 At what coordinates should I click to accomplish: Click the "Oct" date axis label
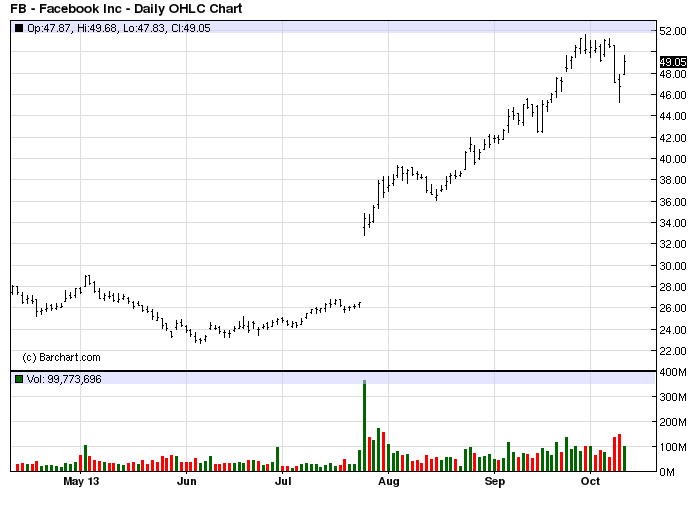[590, 481]
